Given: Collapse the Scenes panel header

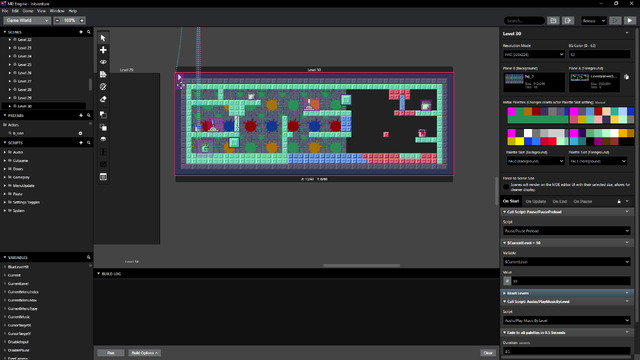Looking at the screenshot, I should pyautogui.click(x=5, y=32).
